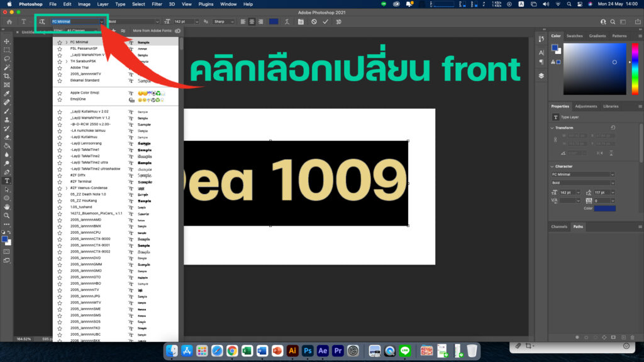Viewport: 644px width, 362px height.
Task: Select the Hand tool
Action: click(7, 207)
